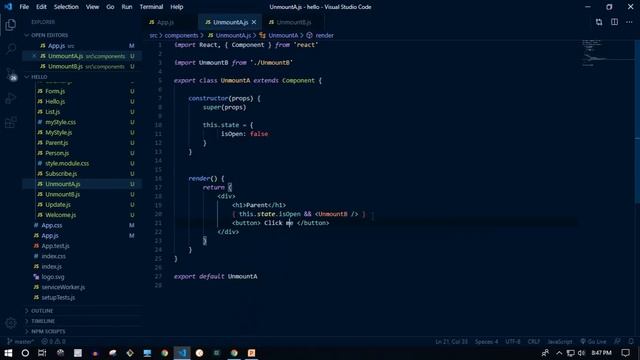The width and height of the screenshot is (640, 360).
Task: Switch to the UnmountB.js editor tab
Action: pyautogui.click(x=293, y=22)
